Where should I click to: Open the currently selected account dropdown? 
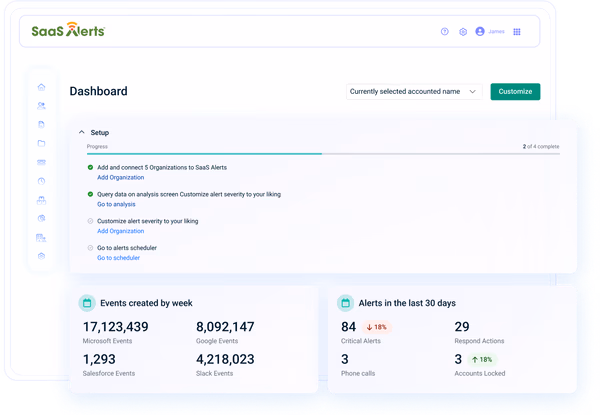coord(414,91)
